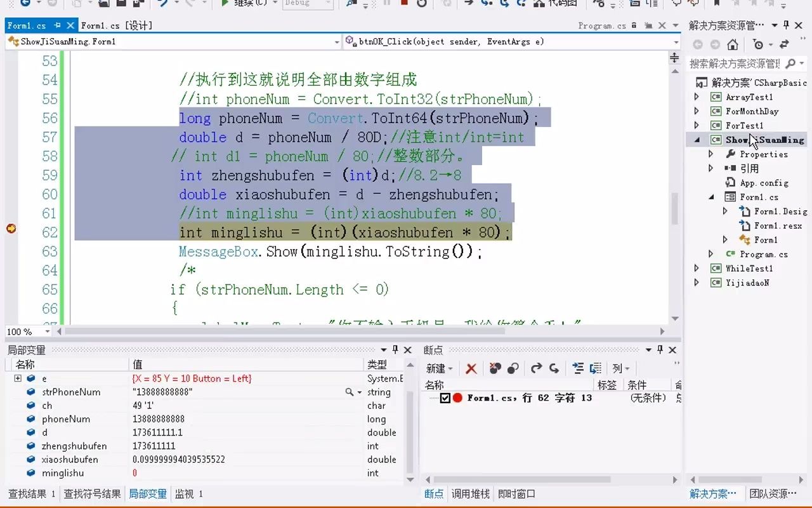
Task: Click the back arrow in Solution Explorer toolbar
Action: point(698,44)
